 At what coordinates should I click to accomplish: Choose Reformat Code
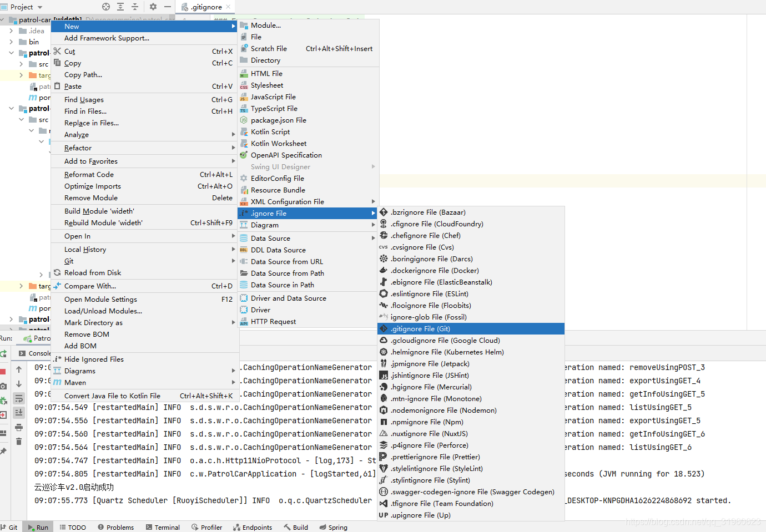click(x=144, y=175)
